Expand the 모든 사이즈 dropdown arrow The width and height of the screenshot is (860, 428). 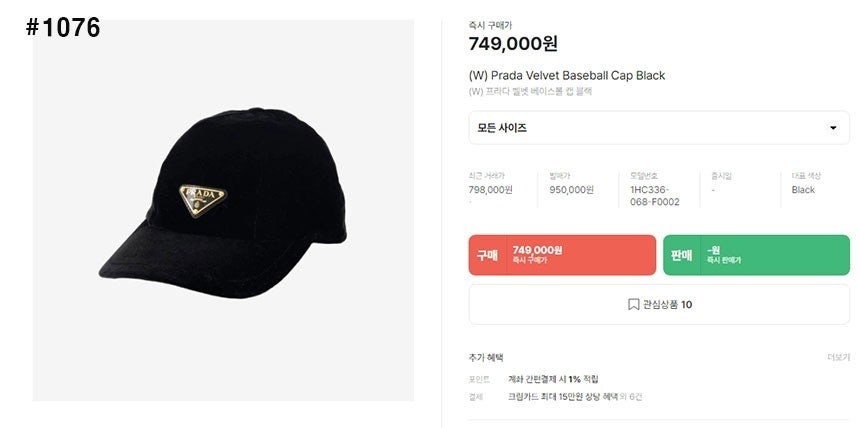click(x=833, y=128)
